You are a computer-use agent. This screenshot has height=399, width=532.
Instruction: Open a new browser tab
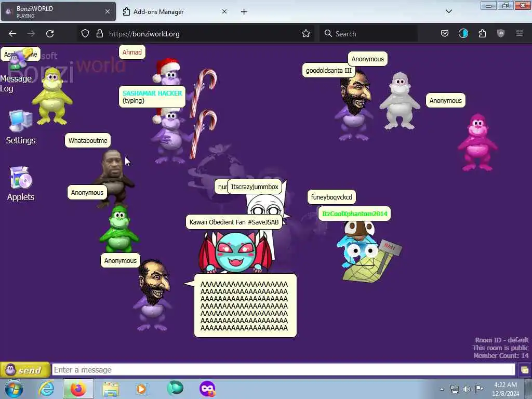[244, 12]
